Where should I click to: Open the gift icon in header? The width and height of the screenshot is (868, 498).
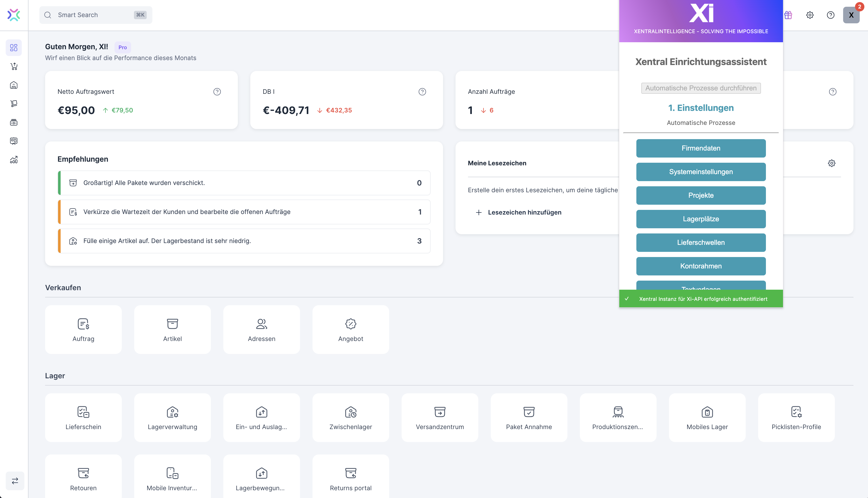pos(788,15)
